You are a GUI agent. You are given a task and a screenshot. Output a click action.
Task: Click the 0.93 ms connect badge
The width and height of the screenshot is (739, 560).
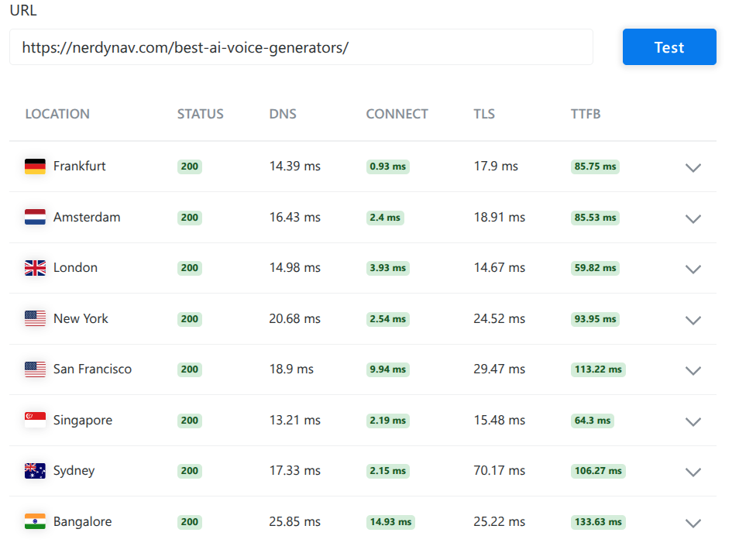(x=388, y=167)
